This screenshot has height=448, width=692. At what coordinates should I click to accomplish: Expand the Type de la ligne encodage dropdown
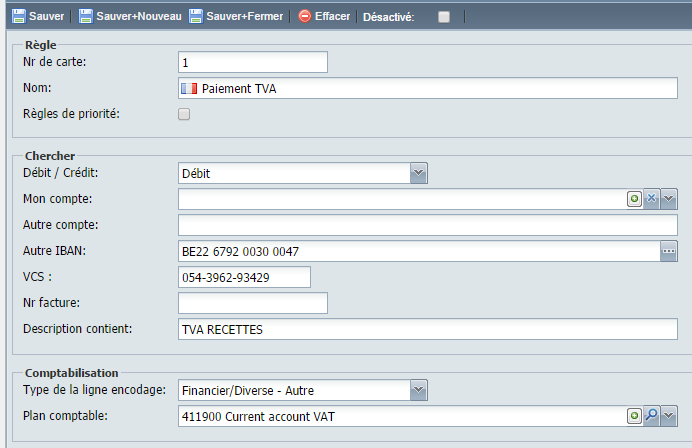[418, 390]
